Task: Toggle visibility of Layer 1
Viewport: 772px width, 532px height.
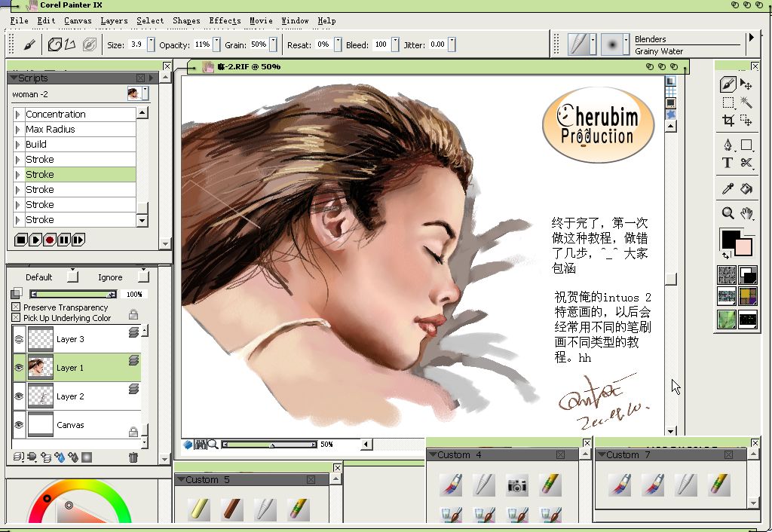Action: (19, 368)
